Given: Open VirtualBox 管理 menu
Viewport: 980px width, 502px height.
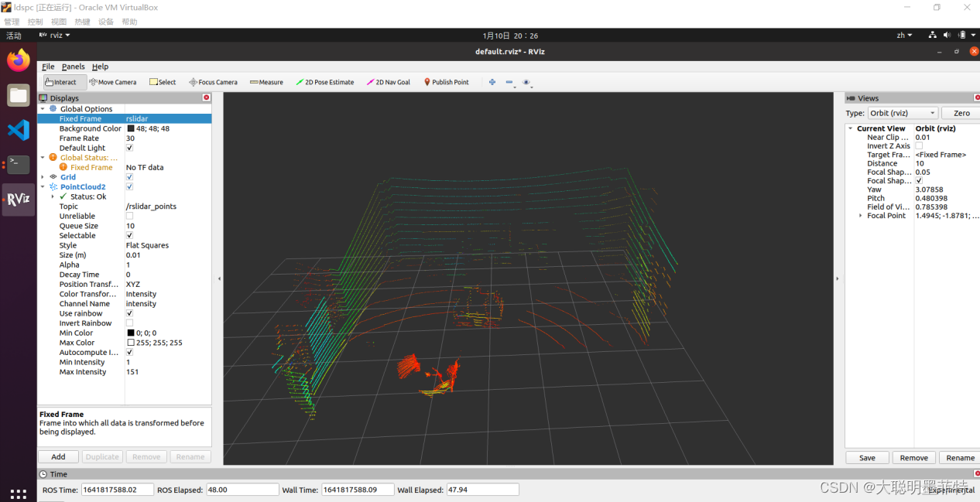Looking at the screenshot, I should pyautogui.click(x=12, y=22).
